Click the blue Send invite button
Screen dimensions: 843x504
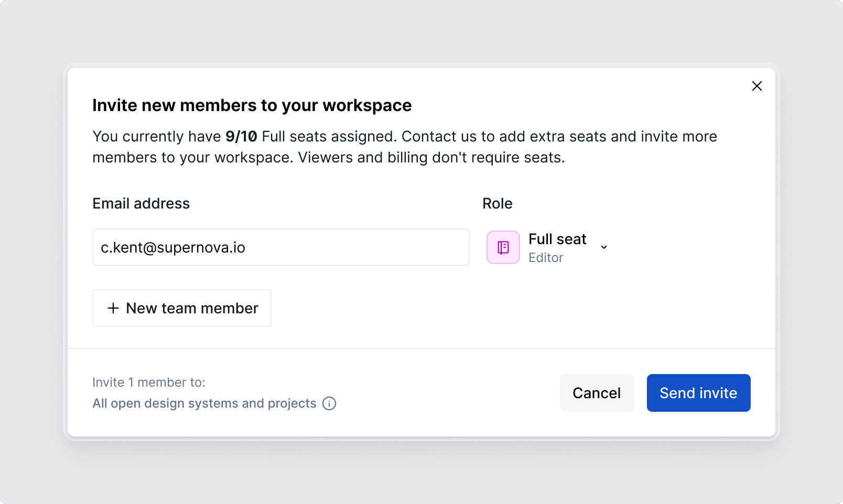tap(698, 393)
